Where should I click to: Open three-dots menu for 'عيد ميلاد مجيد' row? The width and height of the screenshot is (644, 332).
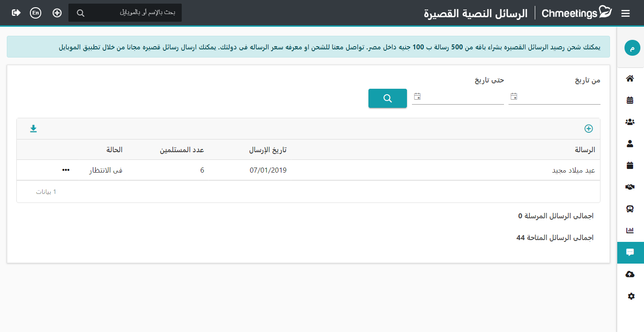[x=66, y=170]
